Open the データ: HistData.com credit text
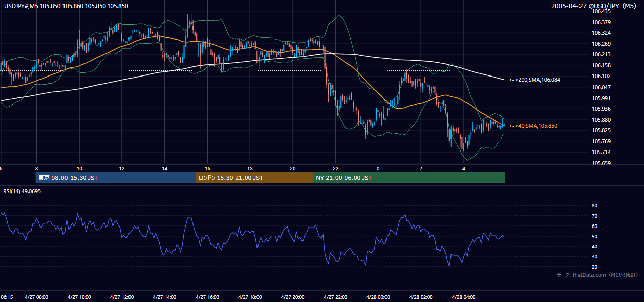Screen dimensions: 644x302 [598, 275]
